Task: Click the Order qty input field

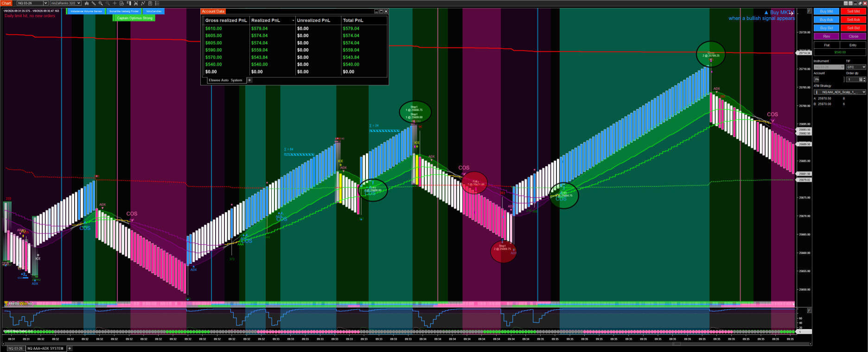Action: point(852,79)
